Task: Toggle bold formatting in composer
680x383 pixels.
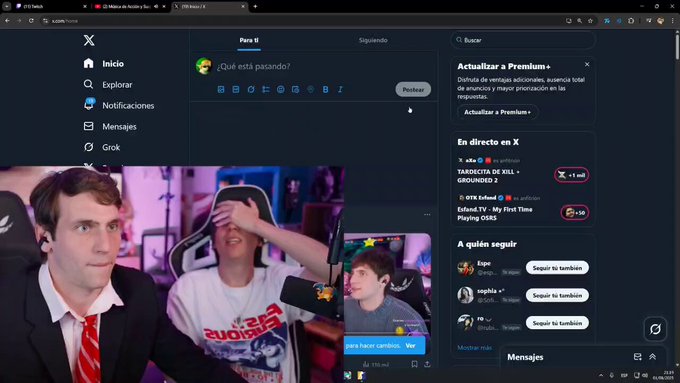Action: coord(325,89)
